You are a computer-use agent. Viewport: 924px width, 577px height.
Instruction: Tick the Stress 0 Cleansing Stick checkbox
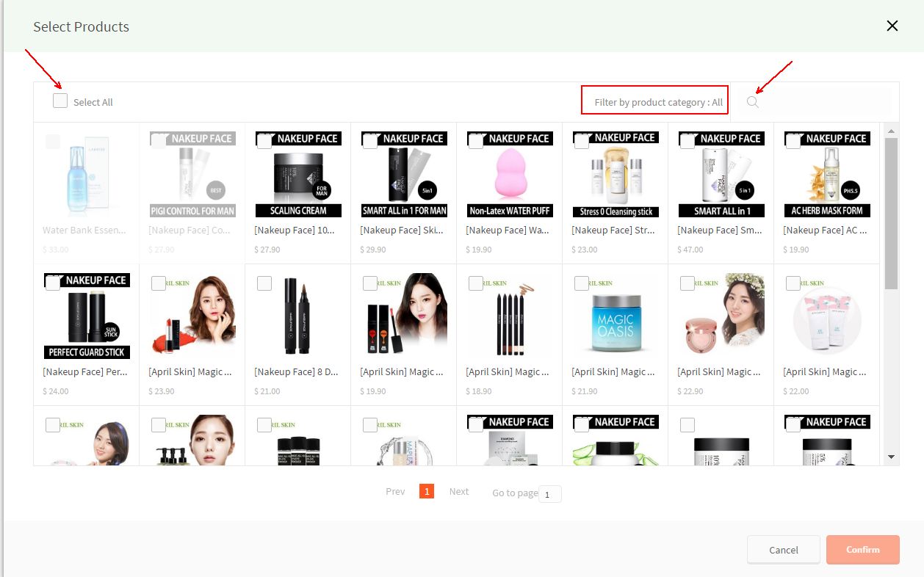582,142
